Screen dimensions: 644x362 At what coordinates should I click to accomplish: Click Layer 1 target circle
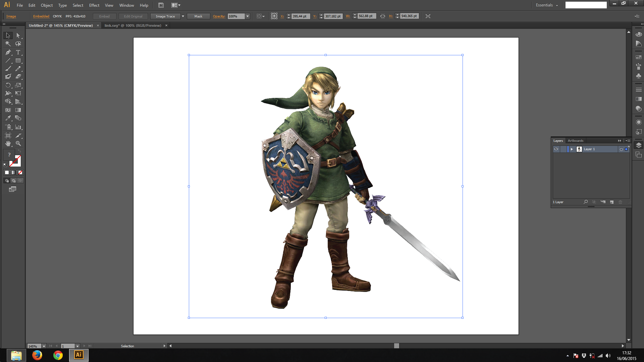click(x=621, y=149)
